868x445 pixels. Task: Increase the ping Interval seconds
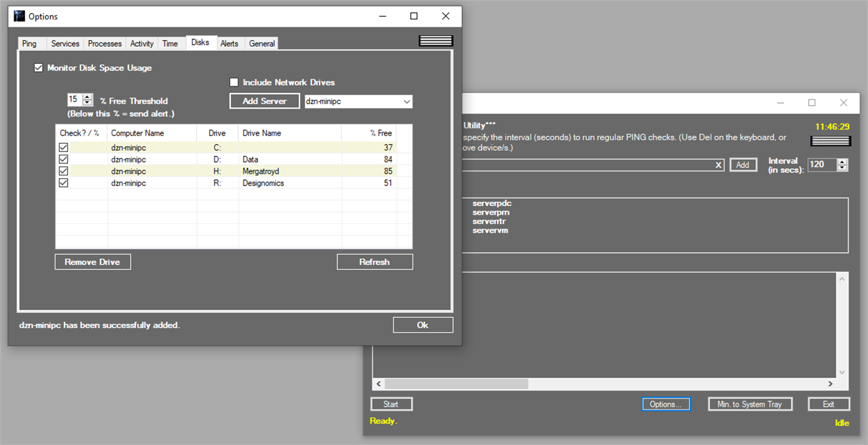tap(842, 162)
